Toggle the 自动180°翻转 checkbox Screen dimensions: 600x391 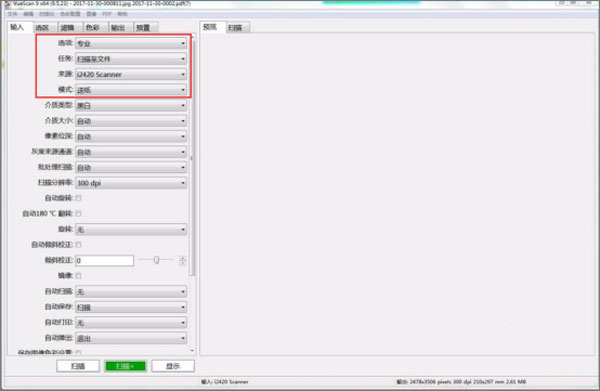[78, 213]
